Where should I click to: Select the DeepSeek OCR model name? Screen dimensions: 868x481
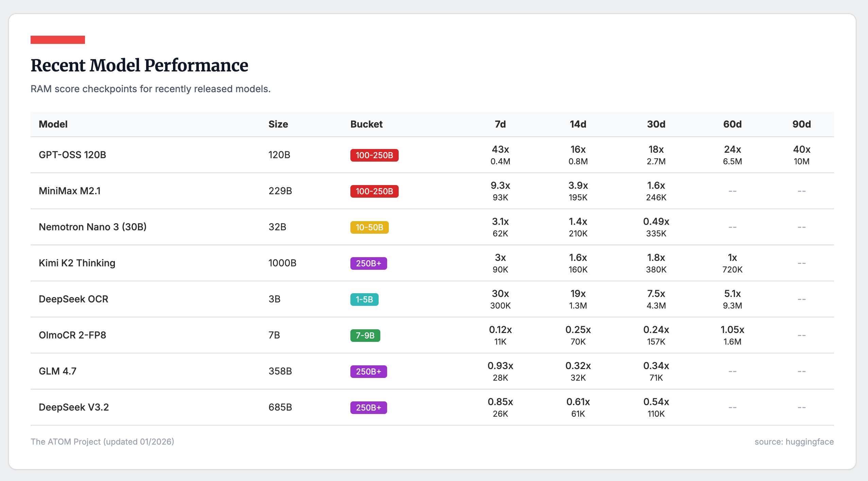click(73, 299)
